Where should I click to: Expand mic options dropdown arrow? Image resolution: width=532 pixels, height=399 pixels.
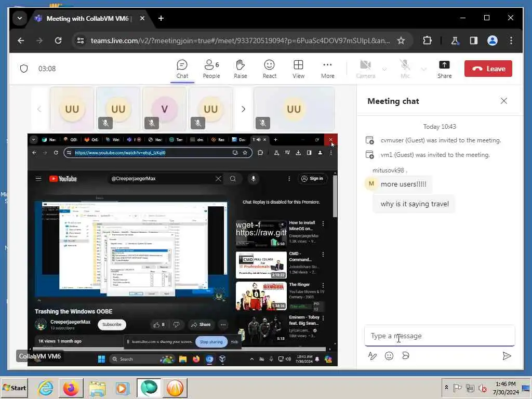click(424, 69)
